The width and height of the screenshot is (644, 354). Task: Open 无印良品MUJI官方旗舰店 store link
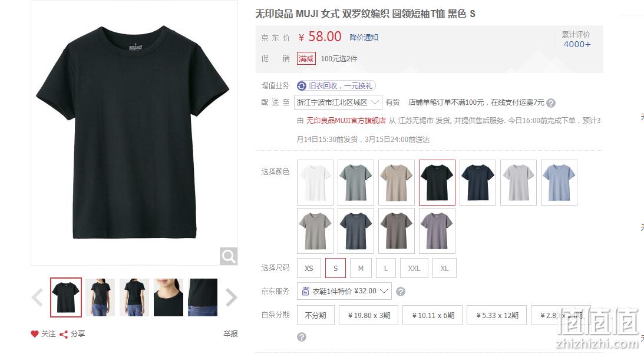pyautogui.click(x=346, y=121)
